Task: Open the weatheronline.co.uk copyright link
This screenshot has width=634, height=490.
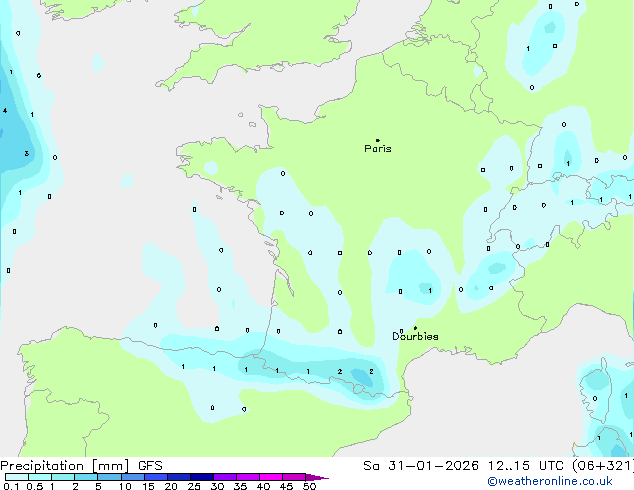Action: pos(550,481)
